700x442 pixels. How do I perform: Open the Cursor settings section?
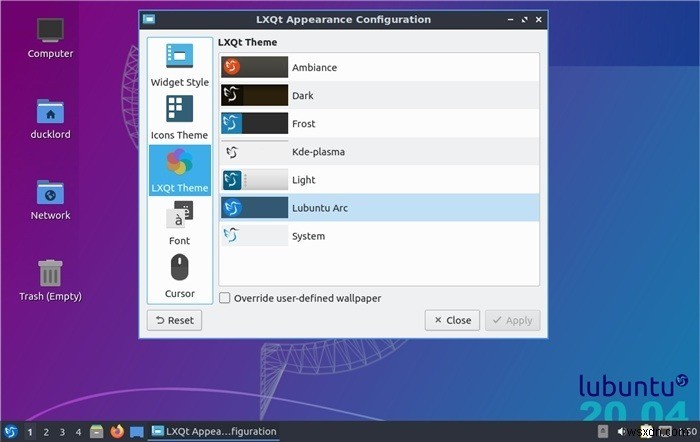coord(179,275)
